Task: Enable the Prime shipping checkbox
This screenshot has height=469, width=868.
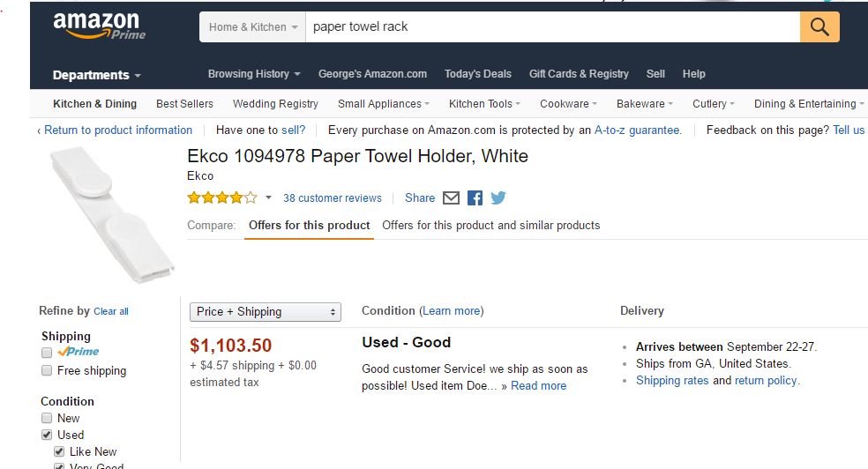Action: coord(47,353)
